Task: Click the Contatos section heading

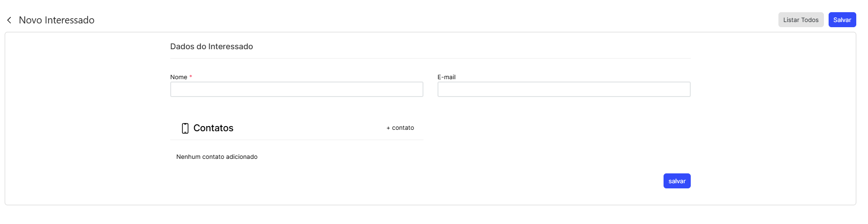Action: 213,128
